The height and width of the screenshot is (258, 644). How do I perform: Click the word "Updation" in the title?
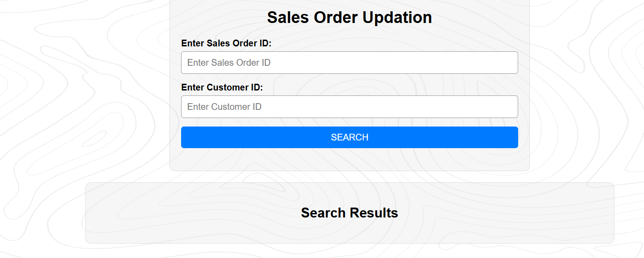(x=397, y=18)
